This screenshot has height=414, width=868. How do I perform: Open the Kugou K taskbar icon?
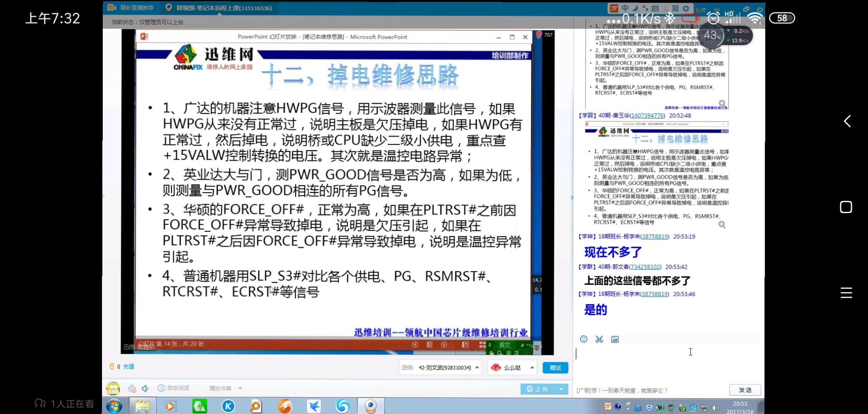pyautogui.click(x=228, y=406)
